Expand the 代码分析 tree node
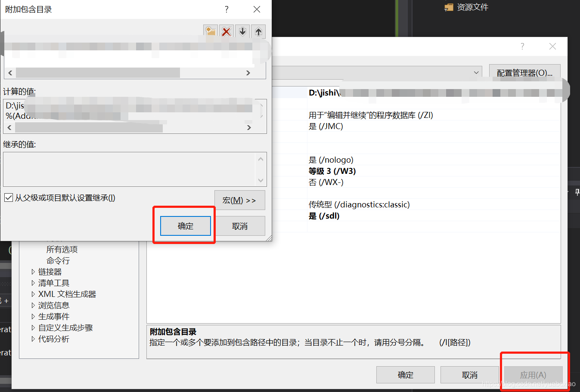The image size is (580, 392). click(33, 339)
